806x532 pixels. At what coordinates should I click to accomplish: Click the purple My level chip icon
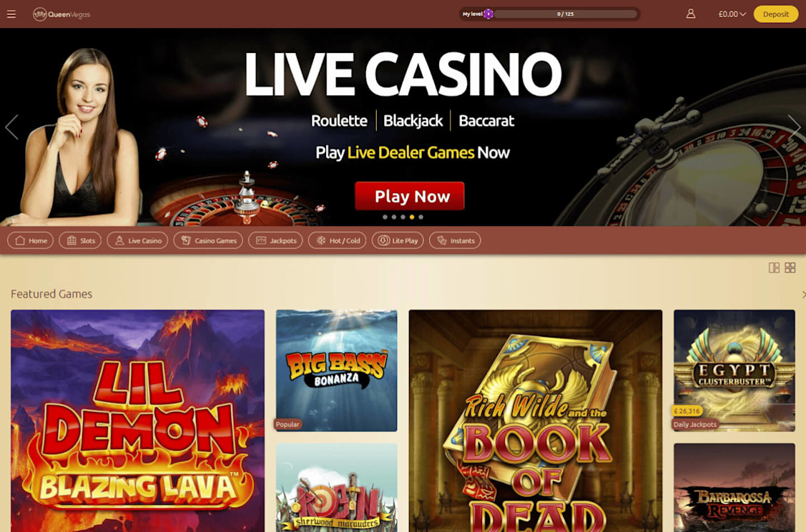click(x=488, y=14)
